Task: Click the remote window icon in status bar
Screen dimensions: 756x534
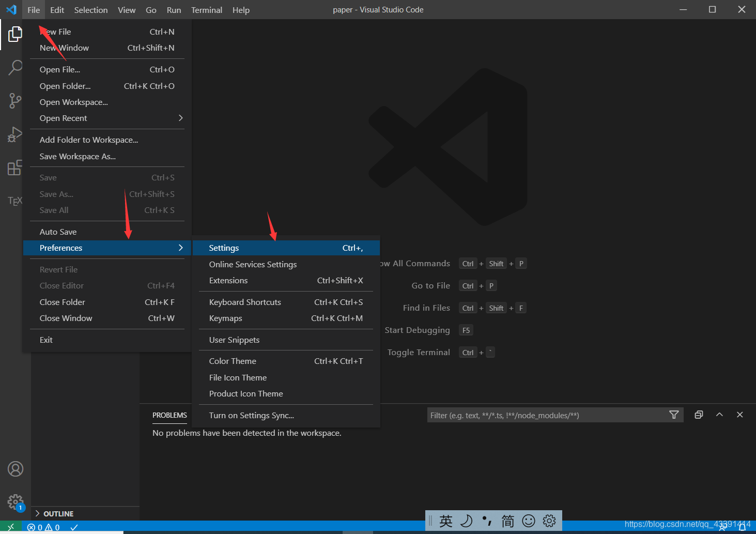Action: pyautogui.click(x=11, y=527)
